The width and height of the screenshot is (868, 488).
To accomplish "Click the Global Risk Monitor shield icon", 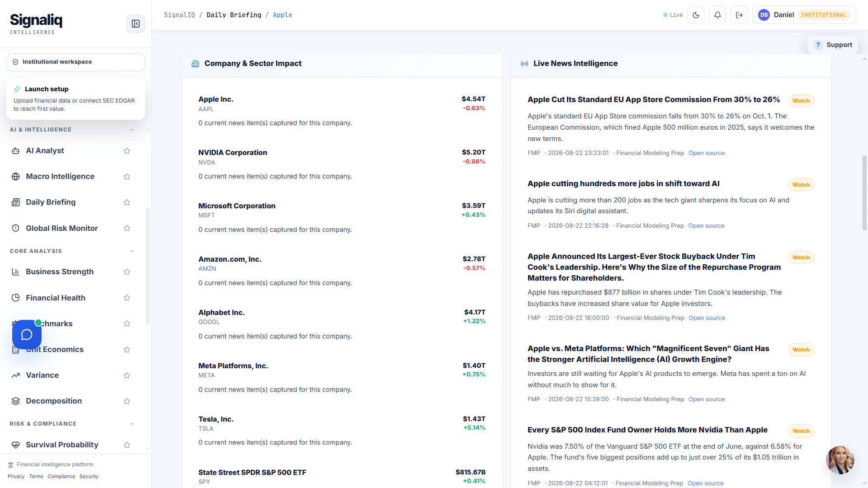I will pos(16,228).
